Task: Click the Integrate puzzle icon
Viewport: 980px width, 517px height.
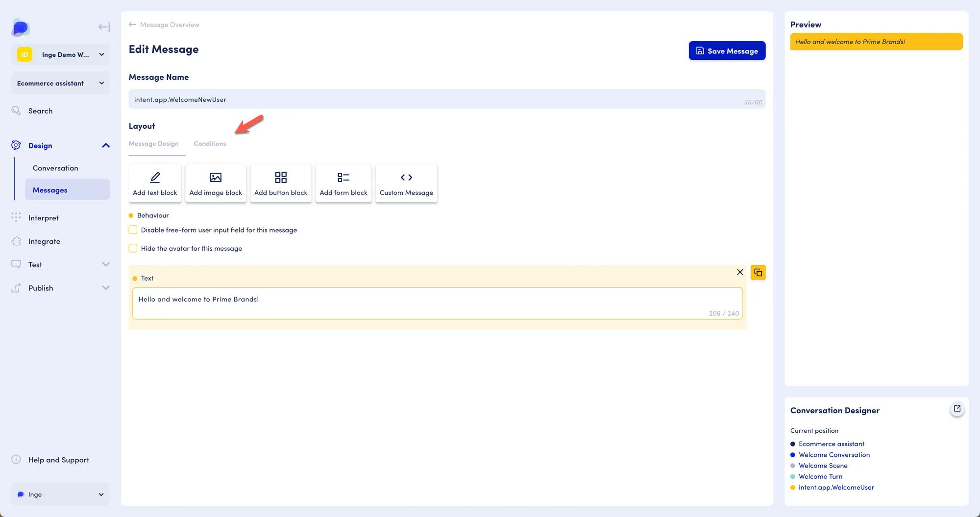Action: click(x=16, y=241)
